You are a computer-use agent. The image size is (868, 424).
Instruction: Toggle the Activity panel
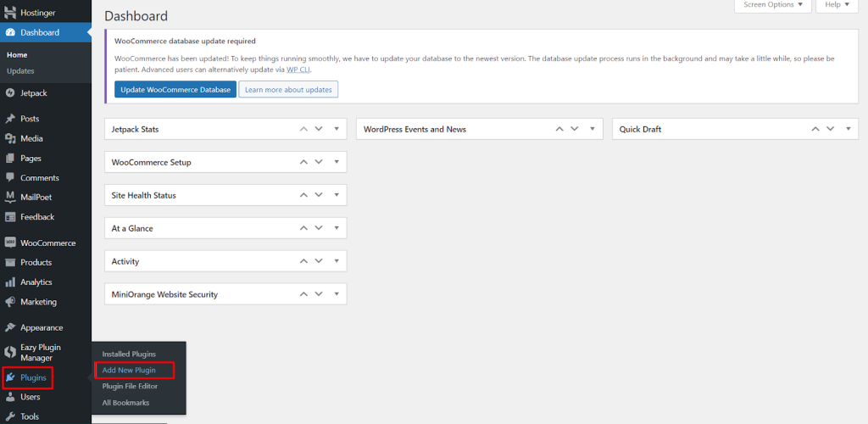point(337,260)
